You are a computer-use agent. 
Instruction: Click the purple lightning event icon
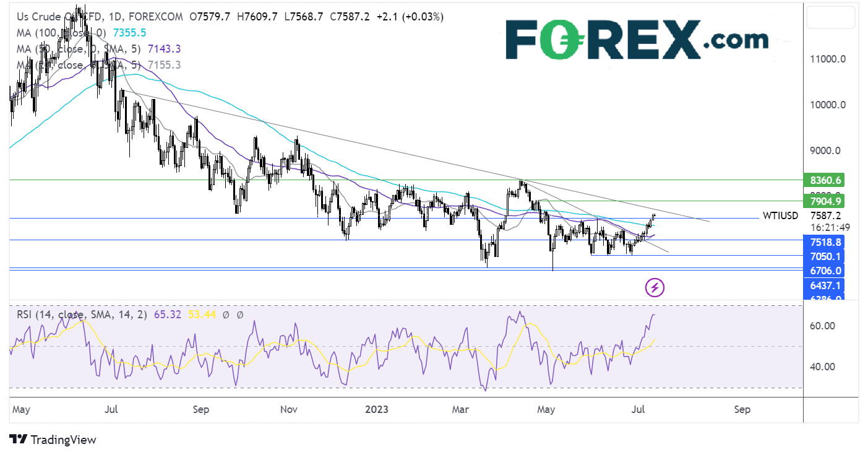coord(655,287)
